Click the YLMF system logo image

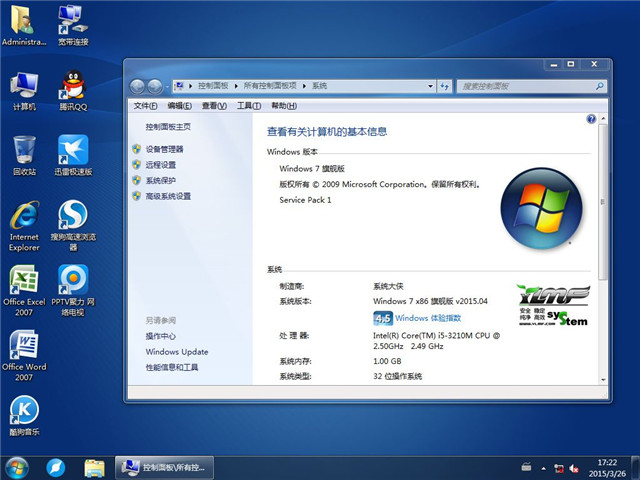553,305
